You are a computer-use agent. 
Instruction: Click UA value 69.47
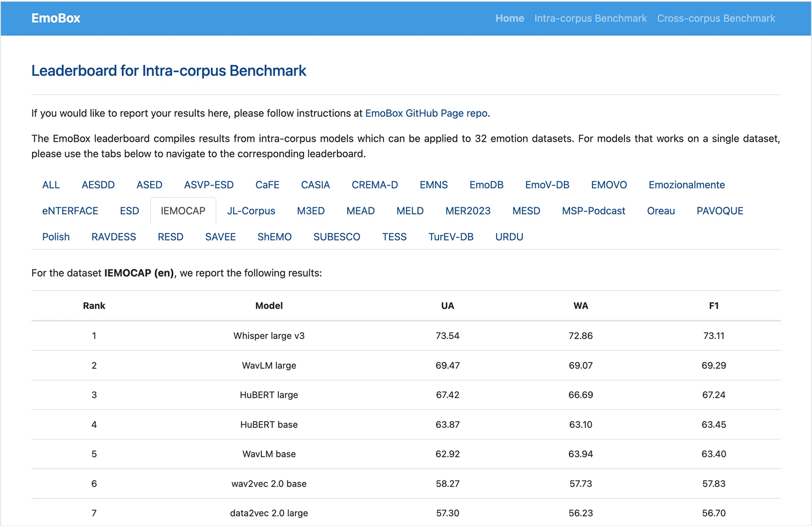coord(448,365)
